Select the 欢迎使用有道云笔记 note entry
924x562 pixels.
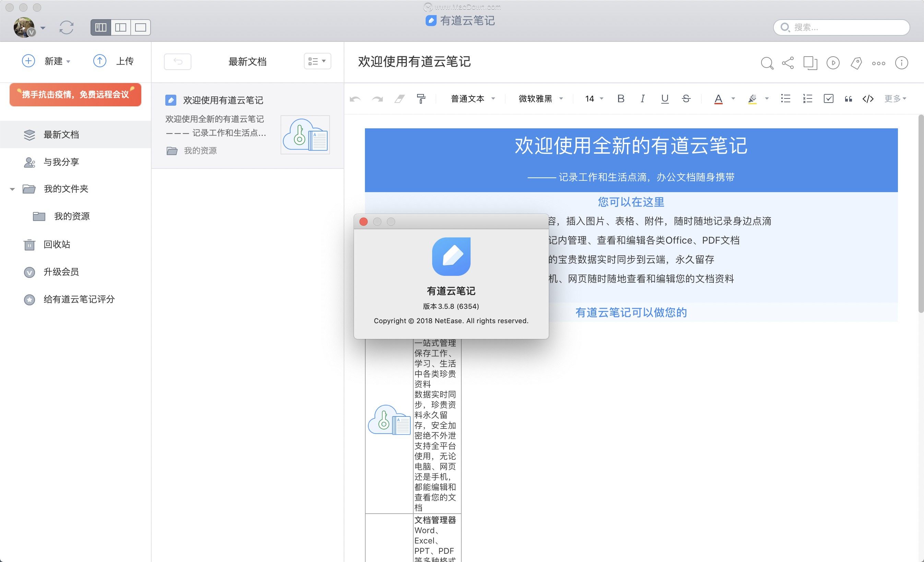coord(248,126)
